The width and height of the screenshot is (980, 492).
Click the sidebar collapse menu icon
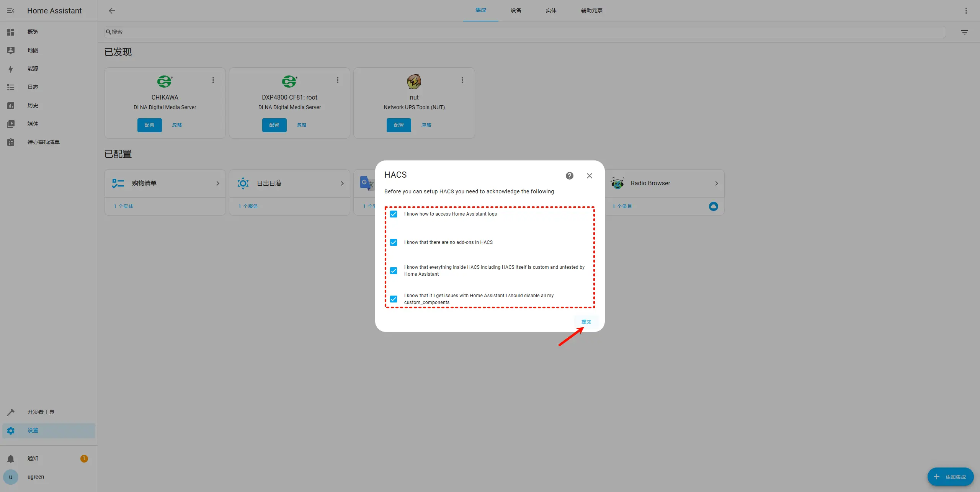[x=11, y=11]
